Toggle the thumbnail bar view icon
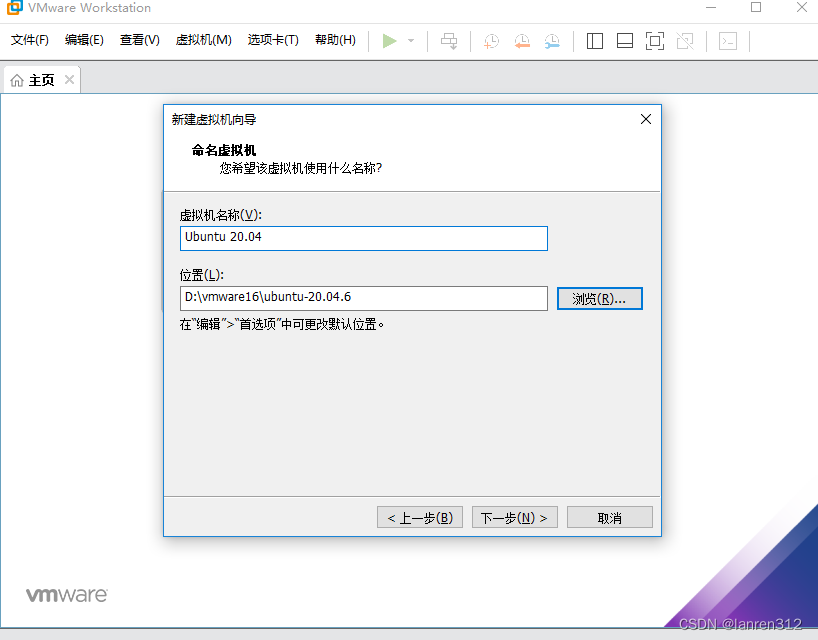Image resolution: width=818 pixels, height=640 pixels. 624,41
